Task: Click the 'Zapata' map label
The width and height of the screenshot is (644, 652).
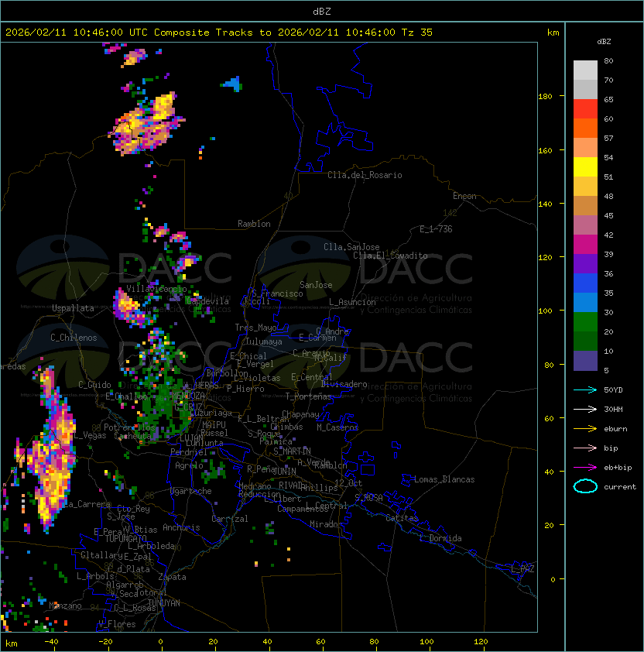Action: tap(172, 577)
